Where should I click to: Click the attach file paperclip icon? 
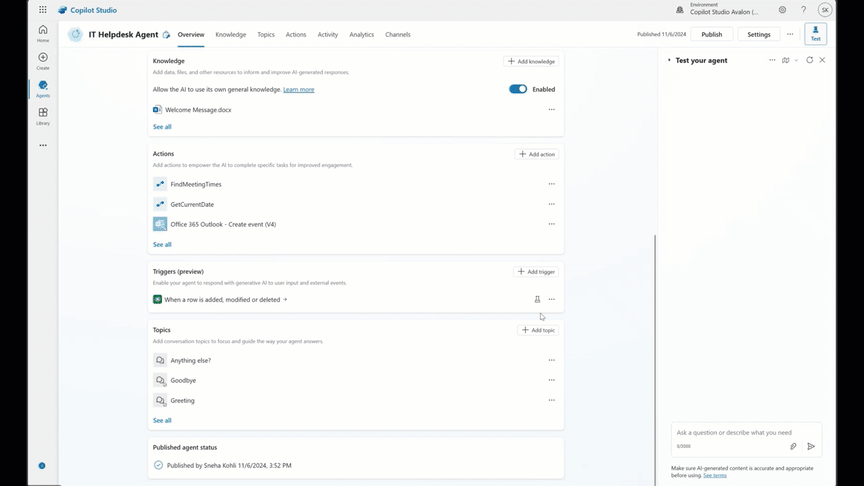coord(793,446)
